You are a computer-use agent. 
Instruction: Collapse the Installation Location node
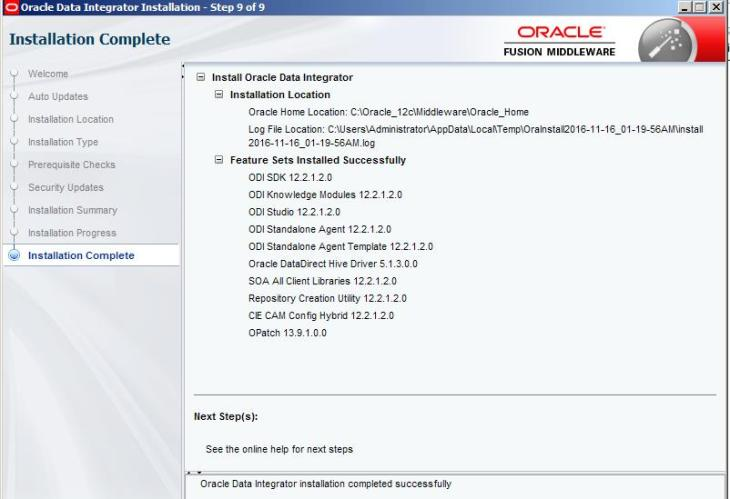[x=219, y=94]
